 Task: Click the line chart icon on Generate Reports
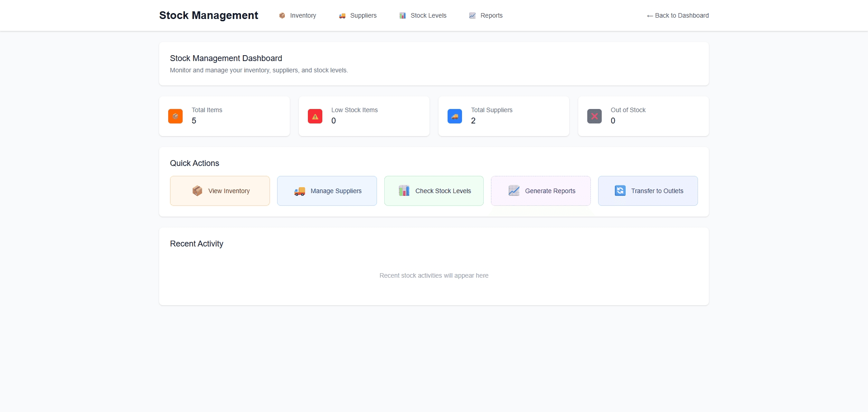(x=514, y=191)
